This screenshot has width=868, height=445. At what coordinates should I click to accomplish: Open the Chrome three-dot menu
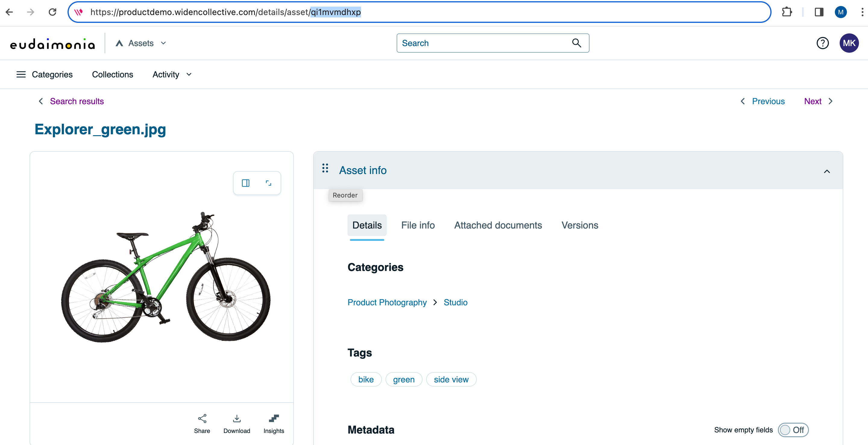862,12
